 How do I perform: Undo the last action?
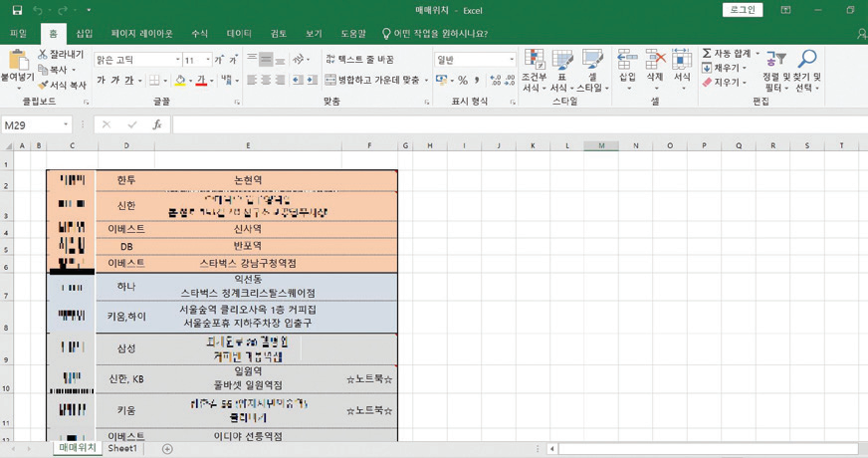(38, 11)
